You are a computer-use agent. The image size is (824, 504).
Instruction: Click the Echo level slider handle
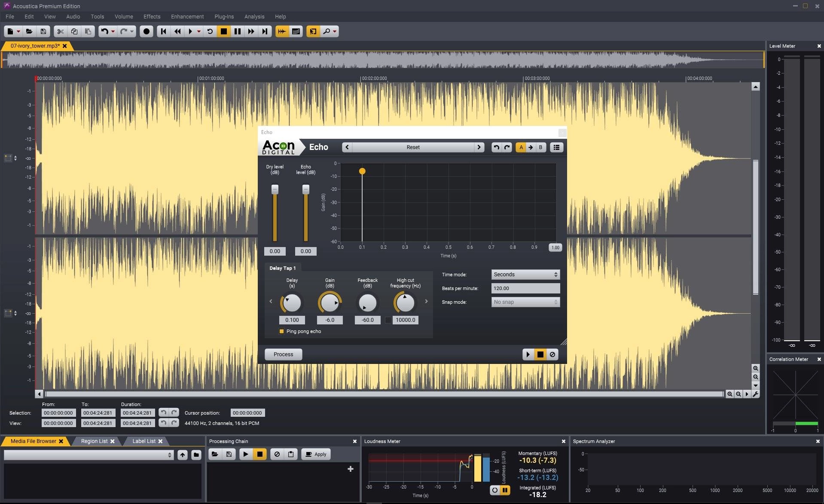tap(306, 189)
